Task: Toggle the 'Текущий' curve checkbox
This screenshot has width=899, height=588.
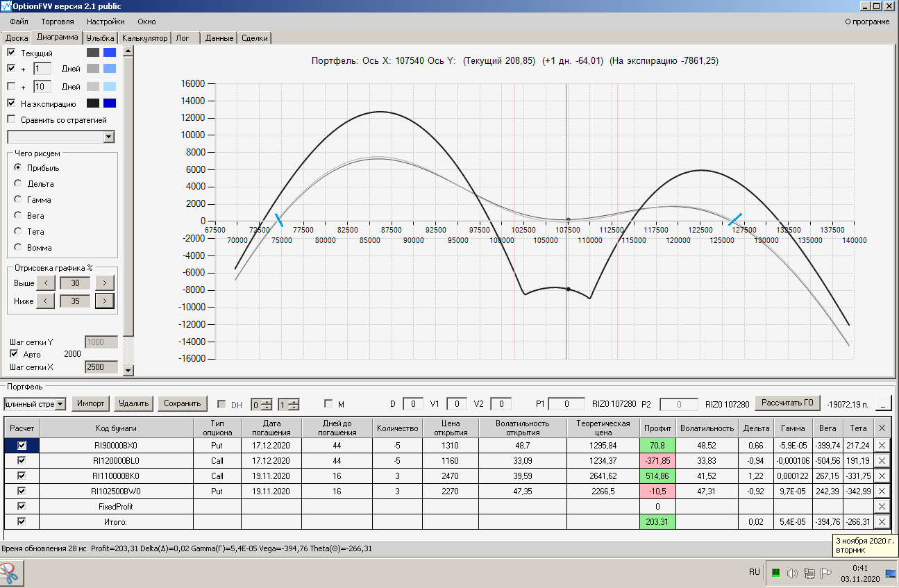Action: [x=11, y=53]
